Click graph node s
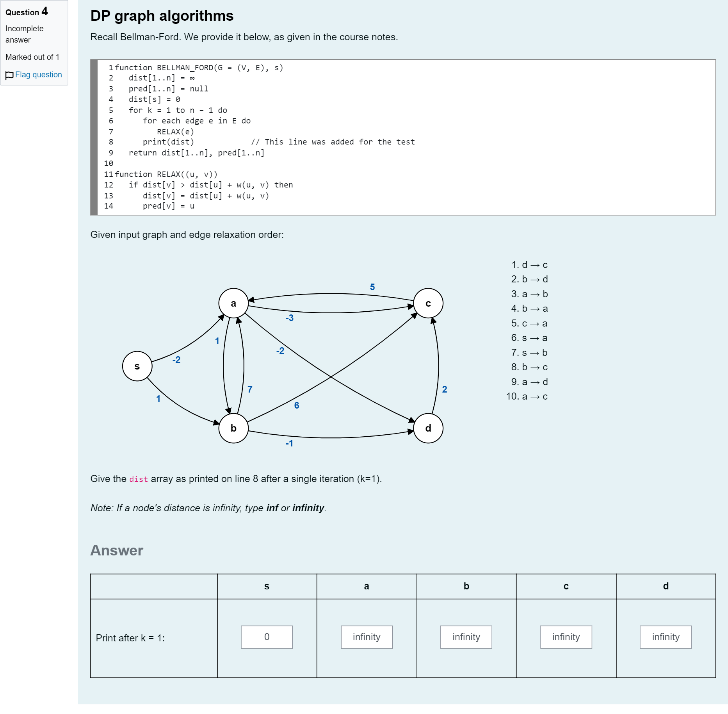 pyautogui.click(x=137, y=366)
